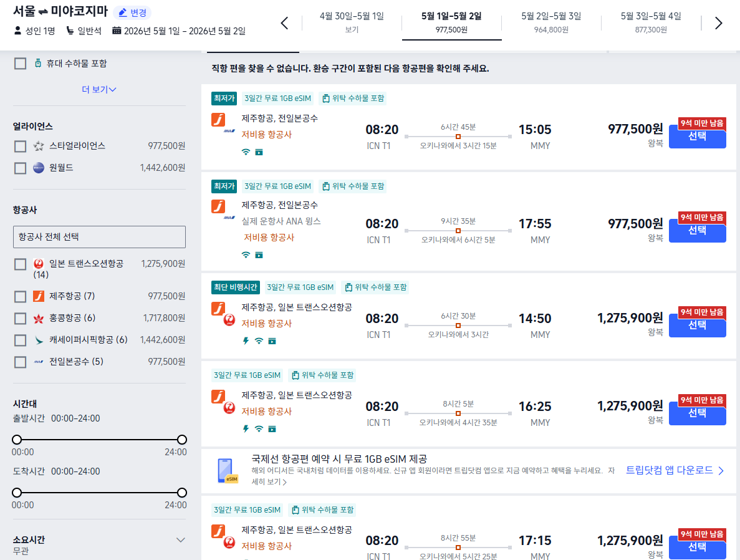The height and width of the screenshot is (560, 740).
Task: Click the entertainment icon on 15:05 flight
Action: [259, 152]
